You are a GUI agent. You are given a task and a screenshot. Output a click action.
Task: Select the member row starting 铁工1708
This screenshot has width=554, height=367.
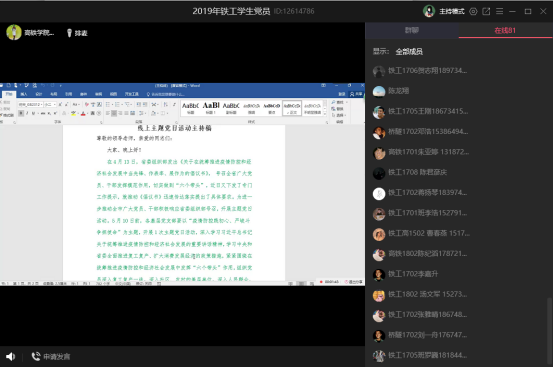[x=459, y=173]
